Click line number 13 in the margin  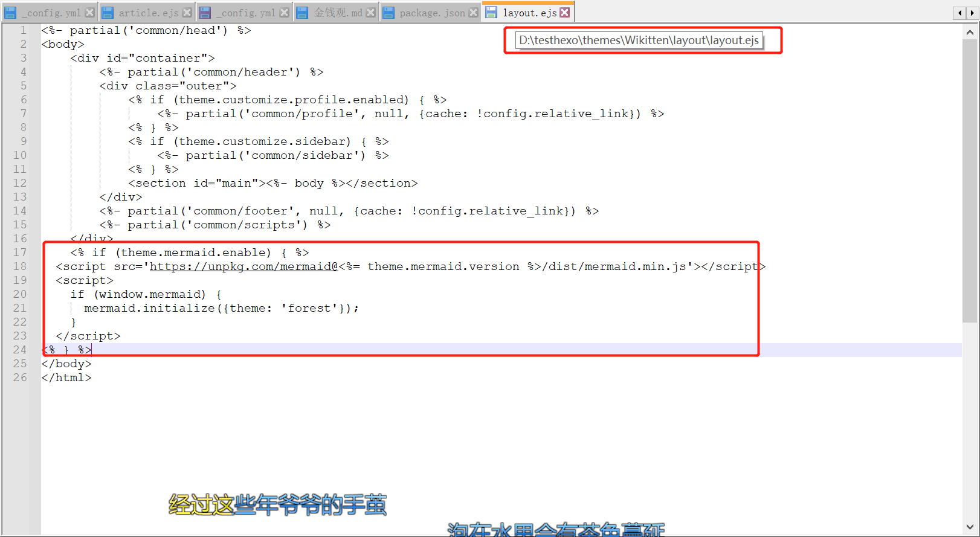(20, 197)
